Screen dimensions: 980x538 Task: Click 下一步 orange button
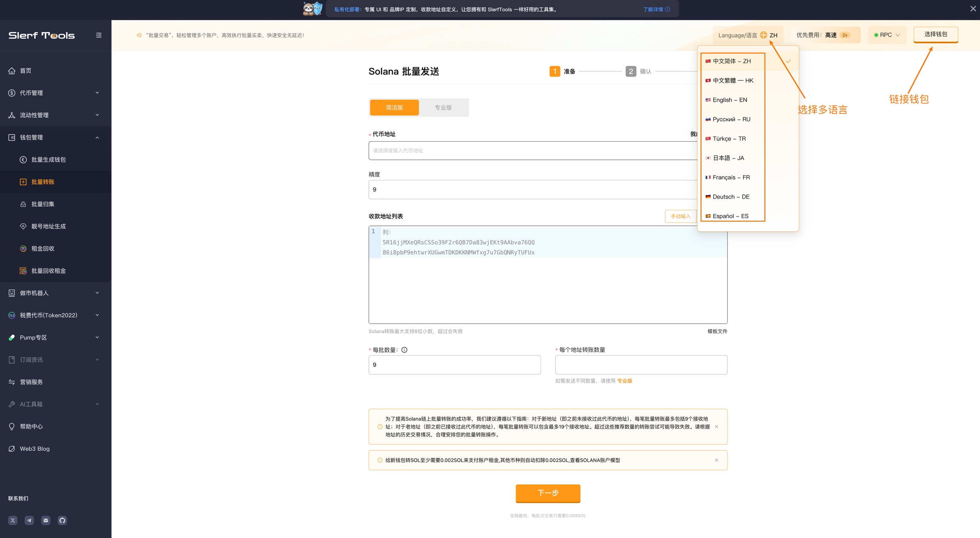(x=548, y=493)
